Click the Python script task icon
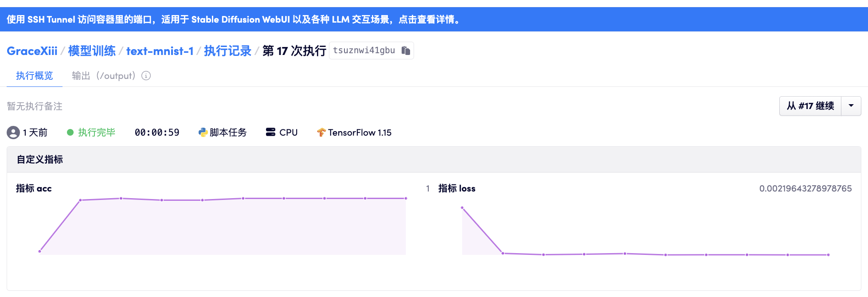Image resolution: width=868 pixels, height=297 pixels. coord(203,133)
